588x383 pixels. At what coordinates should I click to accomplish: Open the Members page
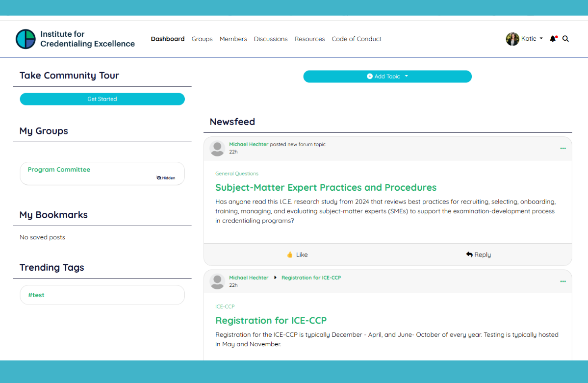click(x=233, y=39)
